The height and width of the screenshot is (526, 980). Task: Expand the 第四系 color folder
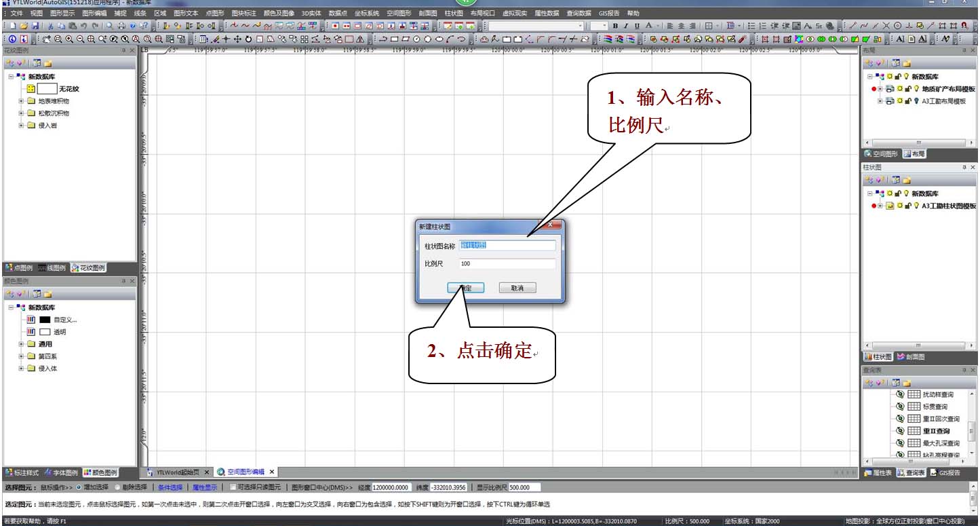point(21,356)
